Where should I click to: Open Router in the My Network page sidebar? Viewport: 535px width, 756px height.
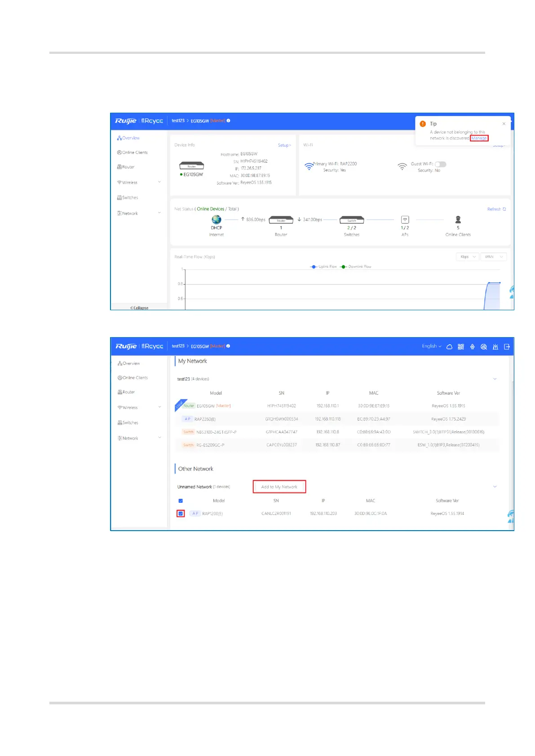(126, 392)
